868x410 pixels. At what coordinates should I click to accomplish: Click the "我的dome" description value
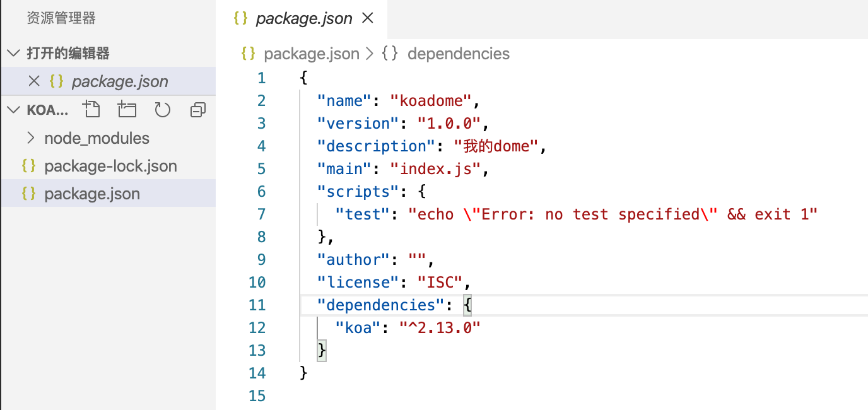pos(496,146)
